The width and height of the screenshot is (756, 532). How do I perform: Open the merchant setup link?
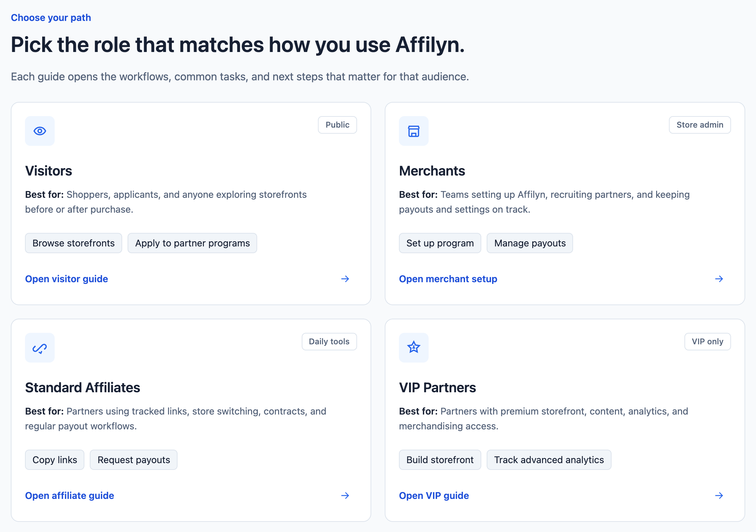tap(448, 279)
